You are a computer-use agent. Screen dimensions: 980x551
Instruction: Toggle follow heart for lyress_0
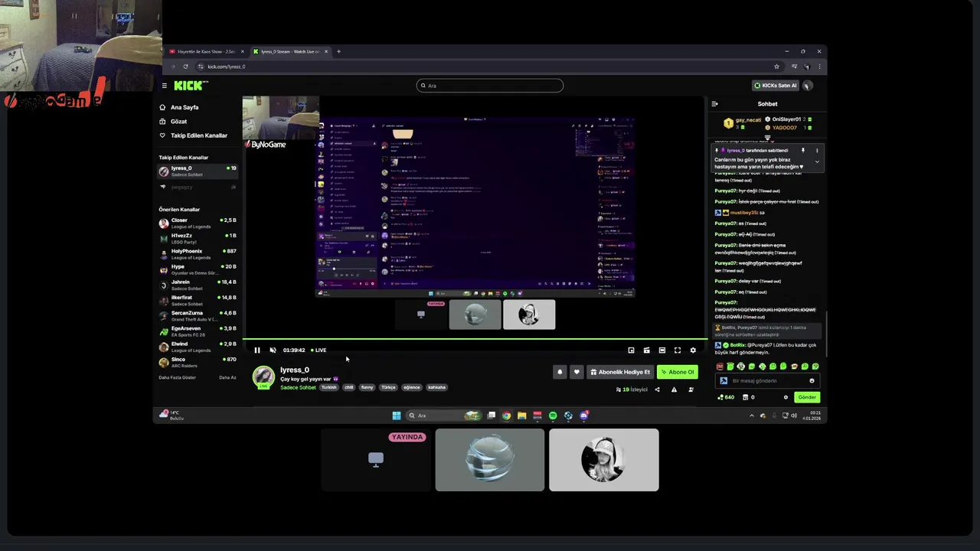pyautogui.click(x=577, y=372)
